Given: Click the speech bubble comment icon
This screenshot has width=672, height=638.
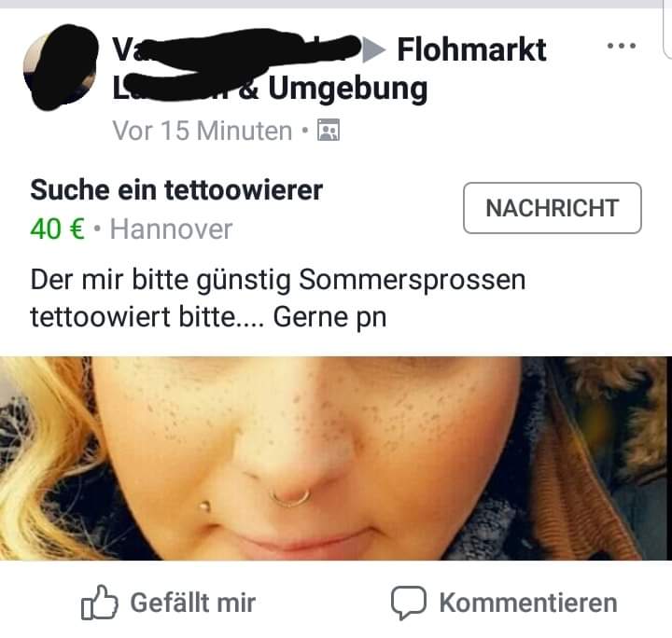Looking at the screenshot, I should coord(409,603).
